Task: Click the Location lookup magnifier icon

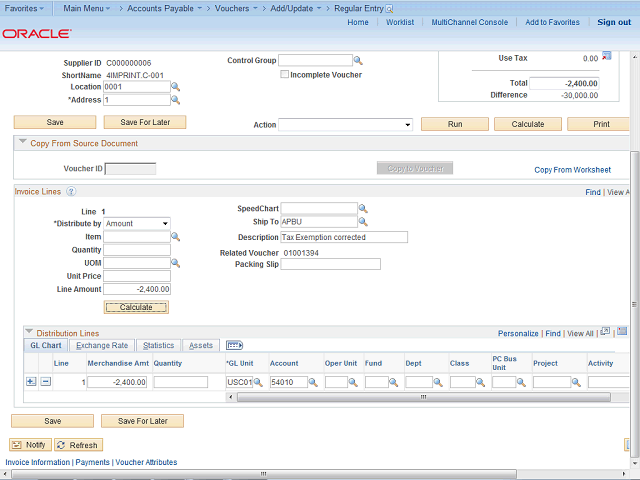Action: click(175, 87)
